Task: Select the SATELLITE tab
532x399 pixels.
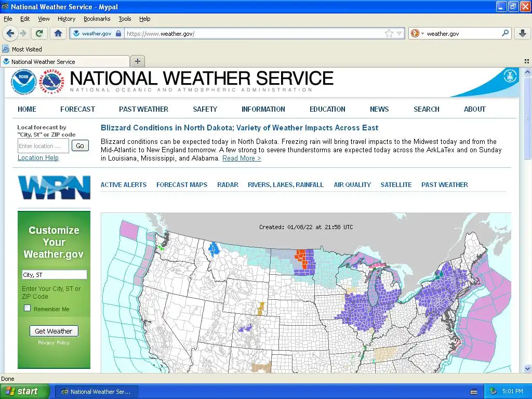Action: click(x=396, y=185)
